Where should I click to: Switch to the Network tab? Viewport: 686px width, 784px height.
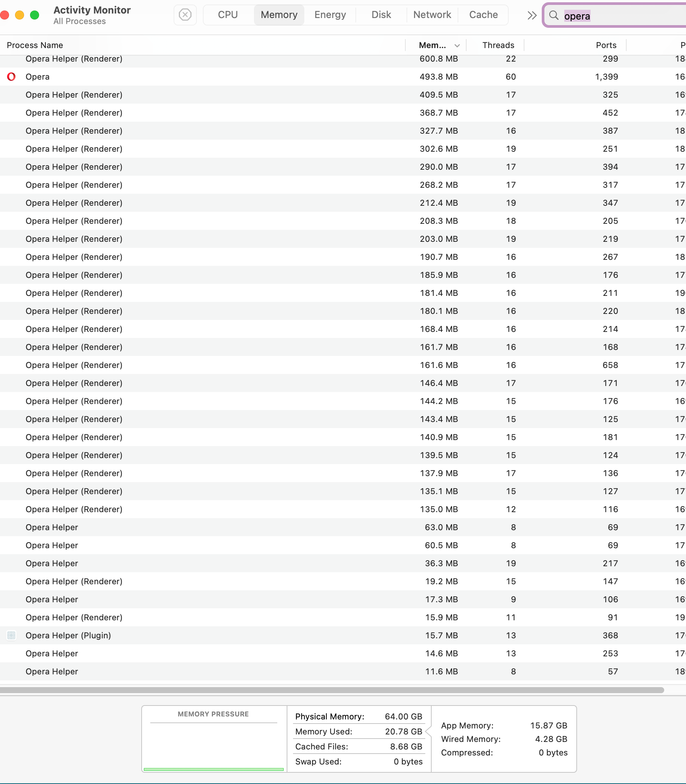(x=432, y=15)
